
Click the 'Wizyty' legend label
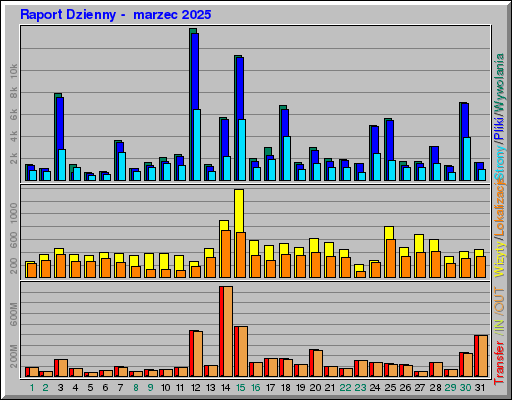click(499, 260)
